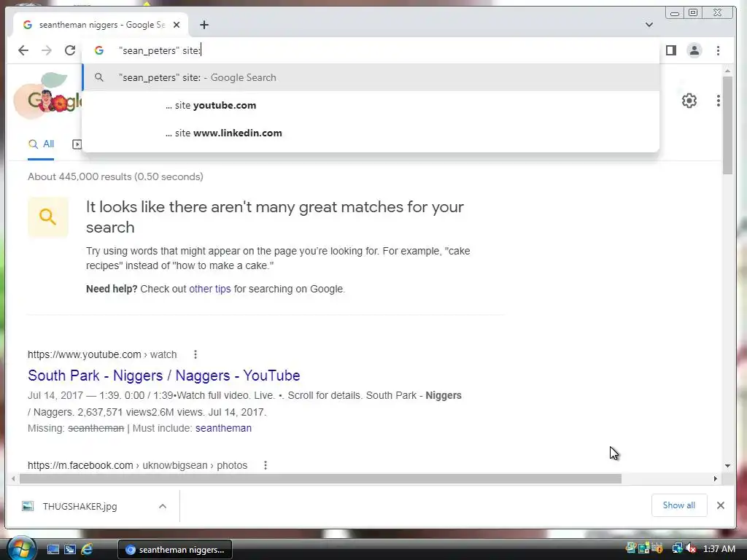Click the network tray icon

point(677,548)
